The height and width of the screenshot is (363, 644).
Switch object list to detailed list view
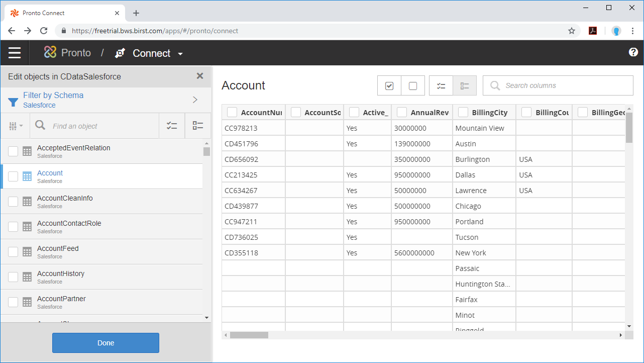pos(198,126)
